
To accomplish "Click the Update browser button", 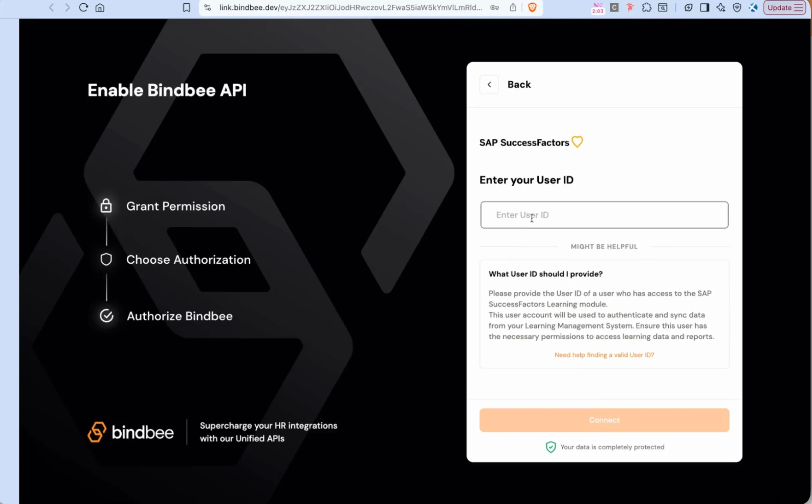I will click(785, 7).
